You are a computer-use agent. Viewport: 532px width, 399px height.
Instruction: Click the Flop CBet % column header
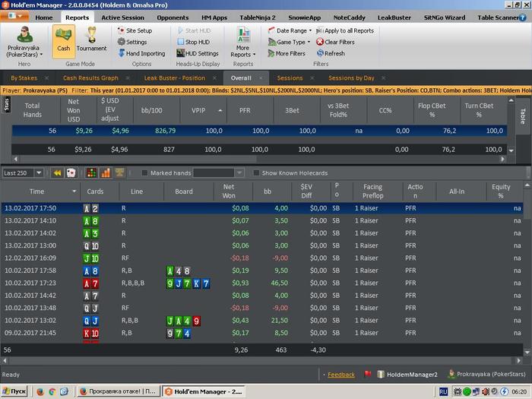(x=437, y=110)
